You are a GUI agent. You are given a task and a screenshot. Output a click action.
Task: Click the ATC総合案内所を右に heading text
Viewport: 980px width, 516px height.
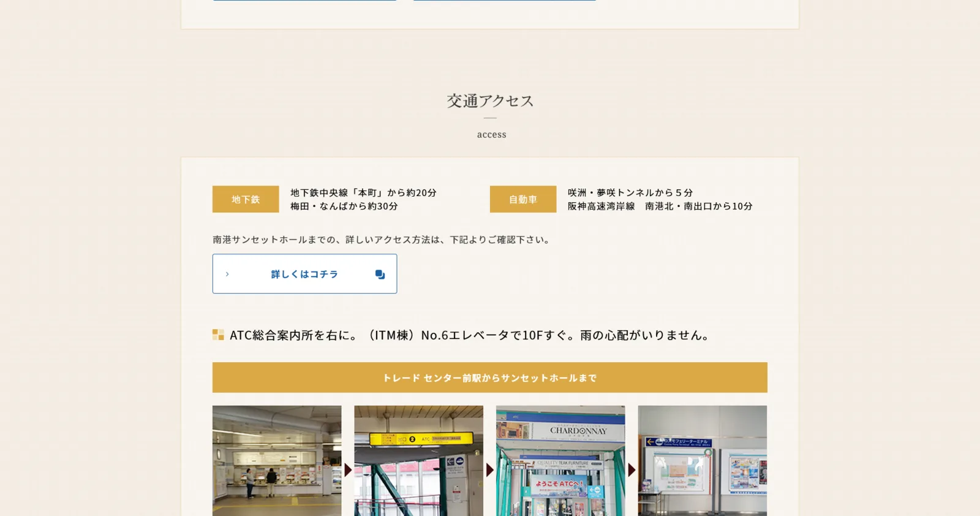point(470,335)
